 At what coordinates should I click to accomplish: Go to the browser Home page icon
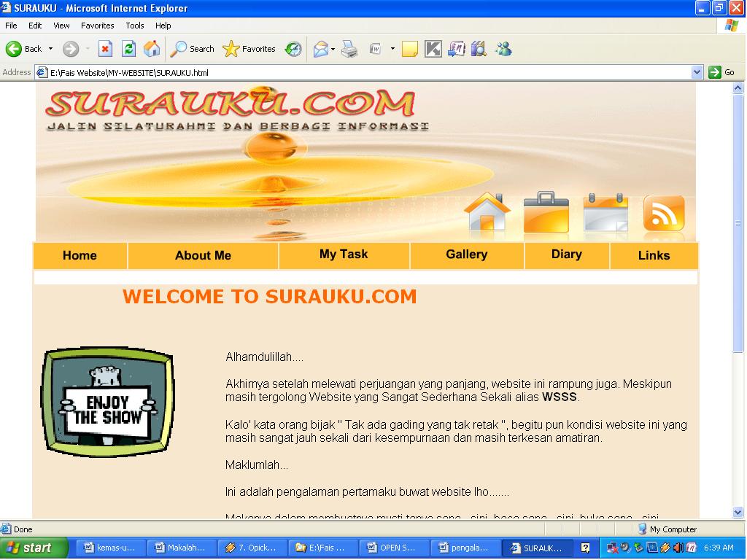(152, 49)
